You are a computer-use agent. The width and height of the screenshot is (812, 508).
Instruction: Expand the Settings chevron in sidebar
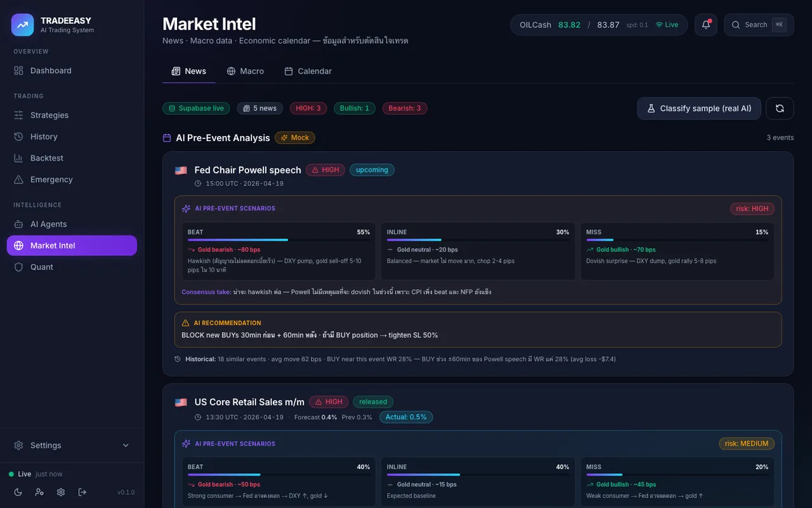[x=126, y=445]
